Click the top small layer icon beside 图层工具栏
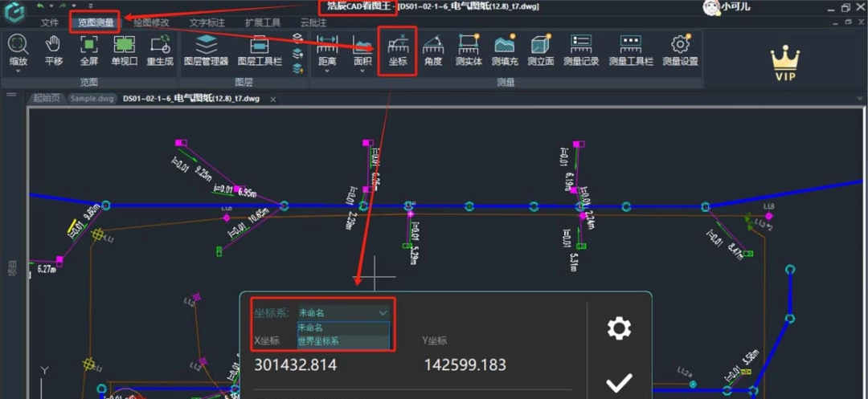868x399 pixels. click(298, 38)
